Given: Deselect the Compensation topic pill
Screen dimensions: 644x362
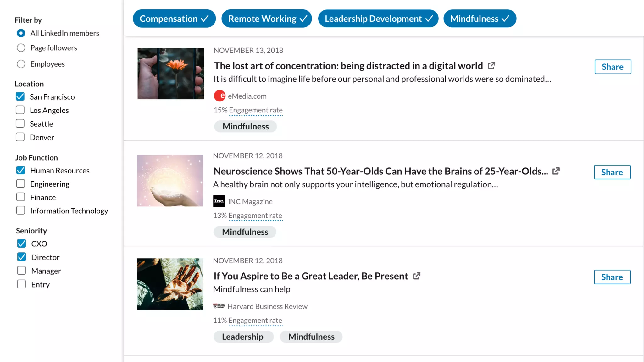Looking at the screenshot, I should [x=174, y=19].
